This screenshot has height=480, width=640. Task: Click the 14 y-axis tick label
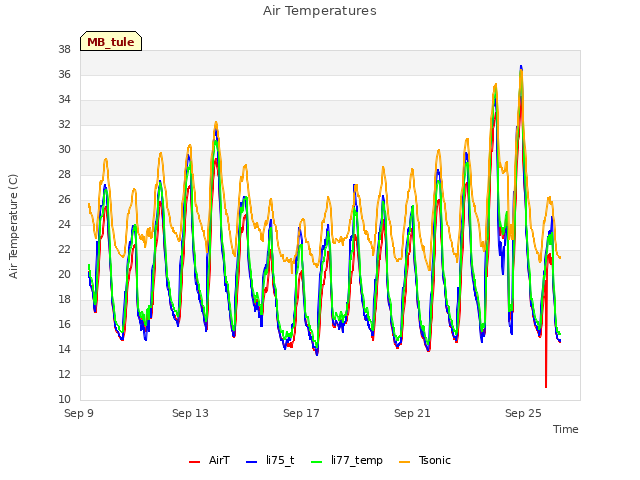click(64, 349)
